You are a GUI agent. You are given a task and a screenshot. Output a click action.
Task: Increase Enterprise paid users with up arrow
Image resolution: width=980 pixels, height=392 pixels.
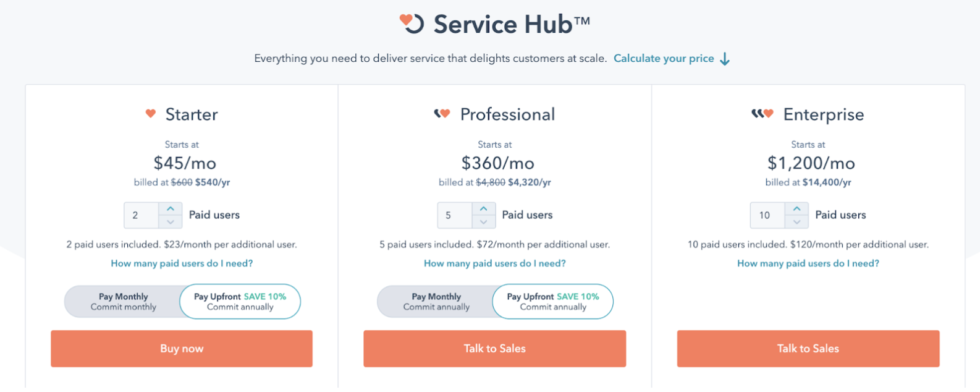[x=796, y=209]
